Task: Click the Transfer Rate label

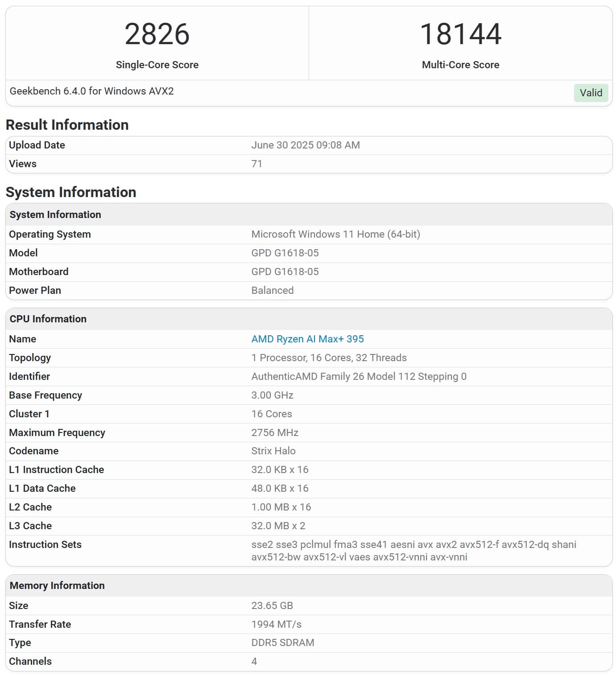Action: pos(40,624)
